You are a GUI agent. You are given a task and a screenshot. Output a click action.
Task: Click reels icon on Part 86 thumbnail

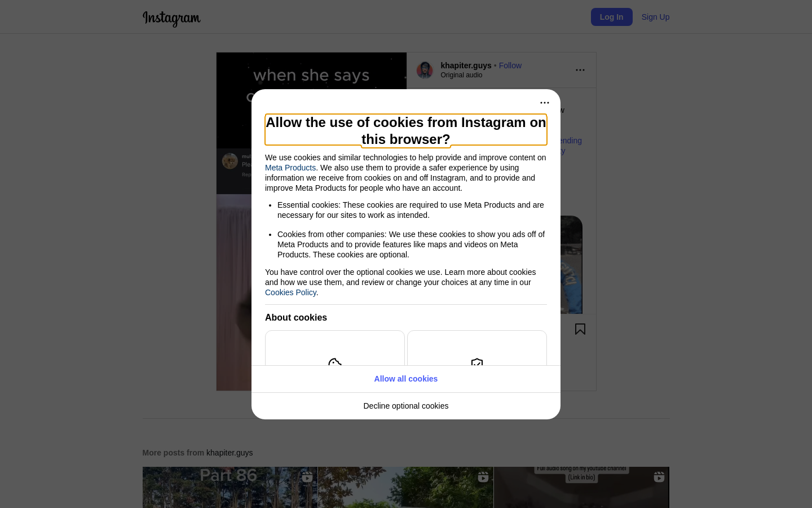tap(307, 478)
